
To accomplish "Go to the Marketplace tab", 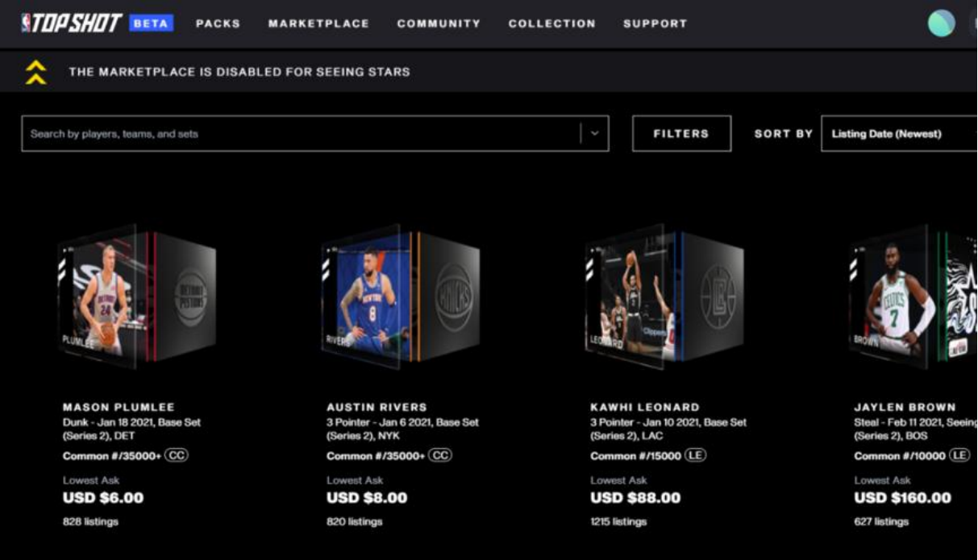I will coord(318,23).
